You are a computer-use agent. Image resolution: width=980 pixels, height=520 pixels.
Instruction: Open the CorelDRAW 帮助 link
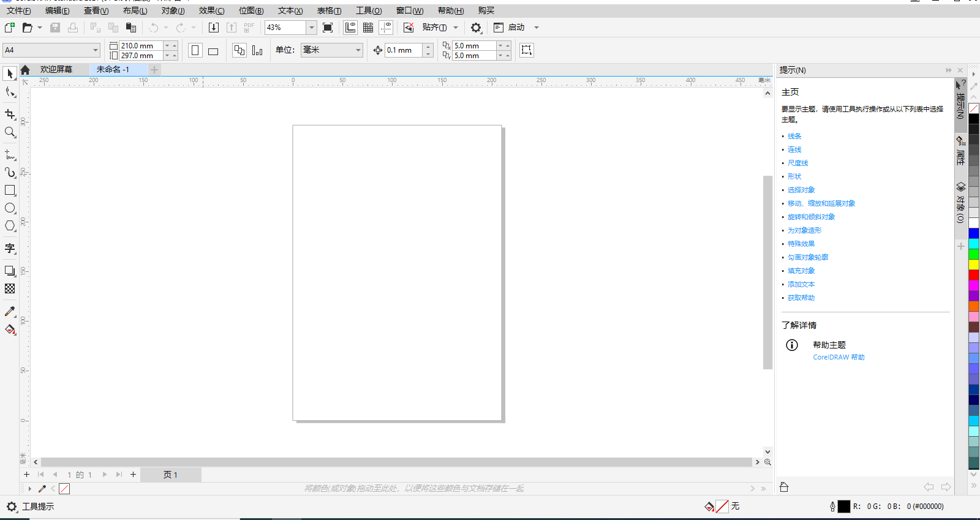(839, 357)
